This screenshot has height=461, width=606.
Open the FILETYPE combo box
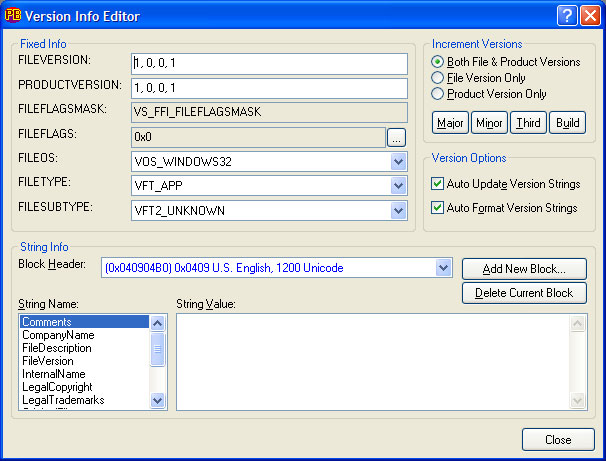click(398, 186)
